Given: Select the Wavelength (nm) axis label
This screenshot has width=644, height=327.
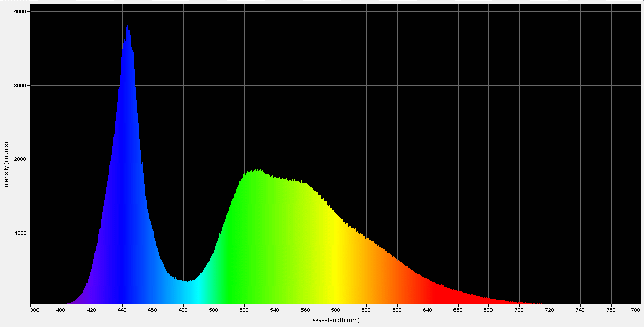Looking at the screenshot, I should pos(336,320).
